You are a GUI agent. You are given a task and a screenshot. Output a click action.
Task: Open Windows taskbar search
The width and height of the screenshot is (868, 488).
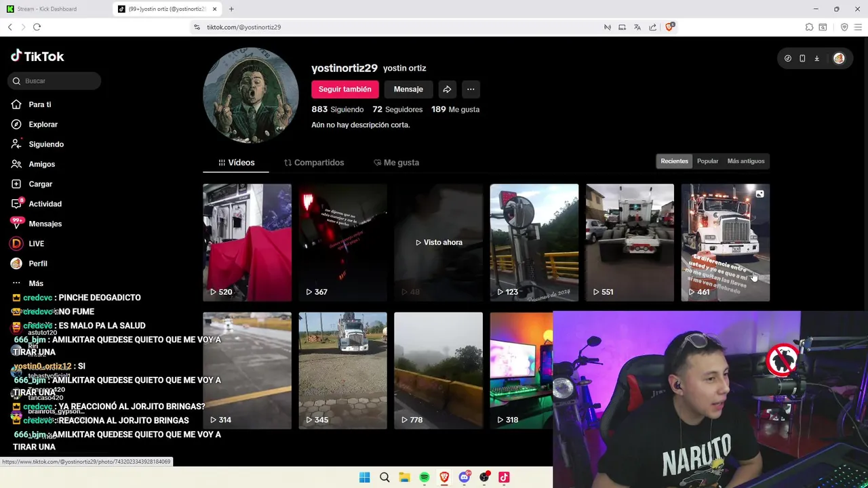[384, 477]
